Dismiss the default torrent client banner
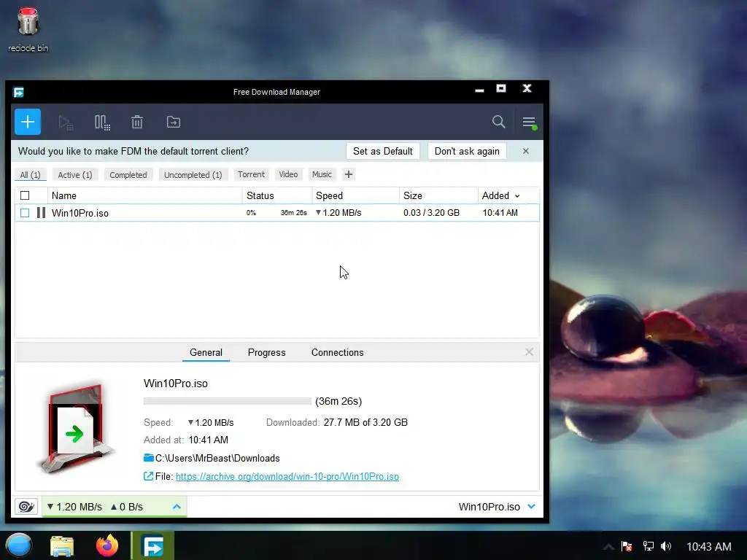The image size is (747, 560). pyautogui.click(x=526, y=151)
